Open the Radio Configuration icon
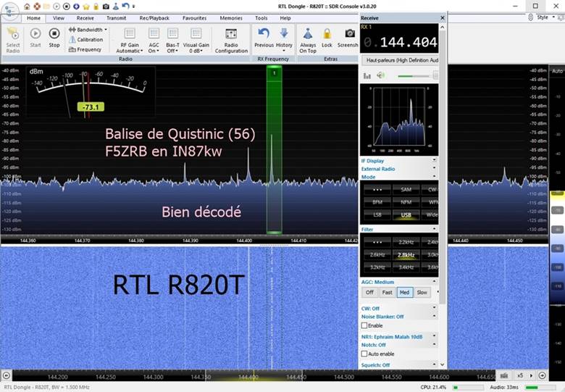 (231, 41)
